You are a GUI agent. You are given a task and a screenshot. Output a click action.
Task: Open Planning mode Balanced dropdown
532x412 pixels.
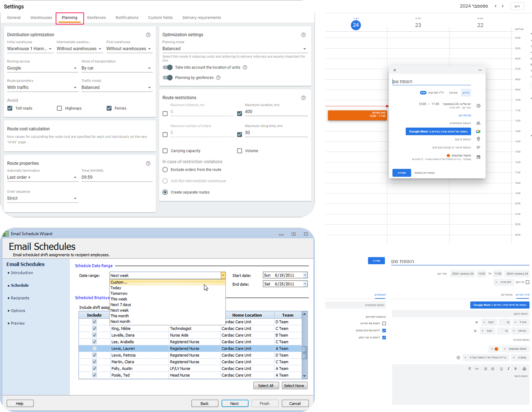235,49
